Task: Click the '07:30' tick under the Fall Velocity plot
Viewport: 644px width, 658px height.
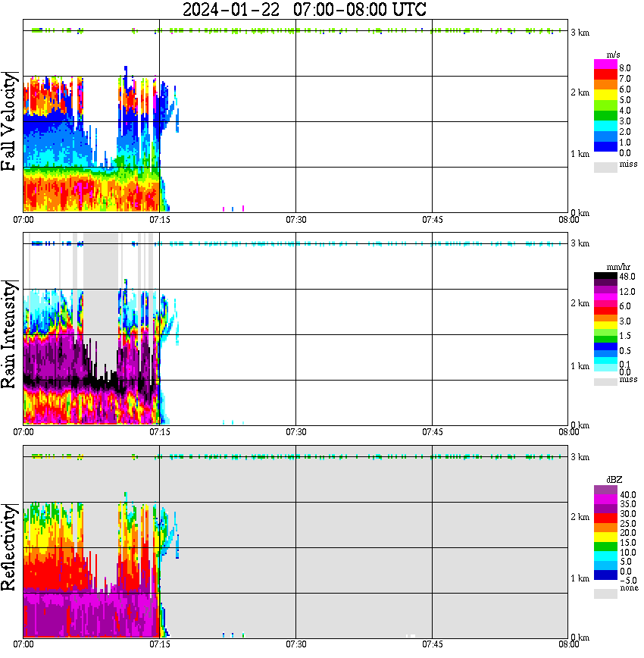Action: [x=296, y=220]
